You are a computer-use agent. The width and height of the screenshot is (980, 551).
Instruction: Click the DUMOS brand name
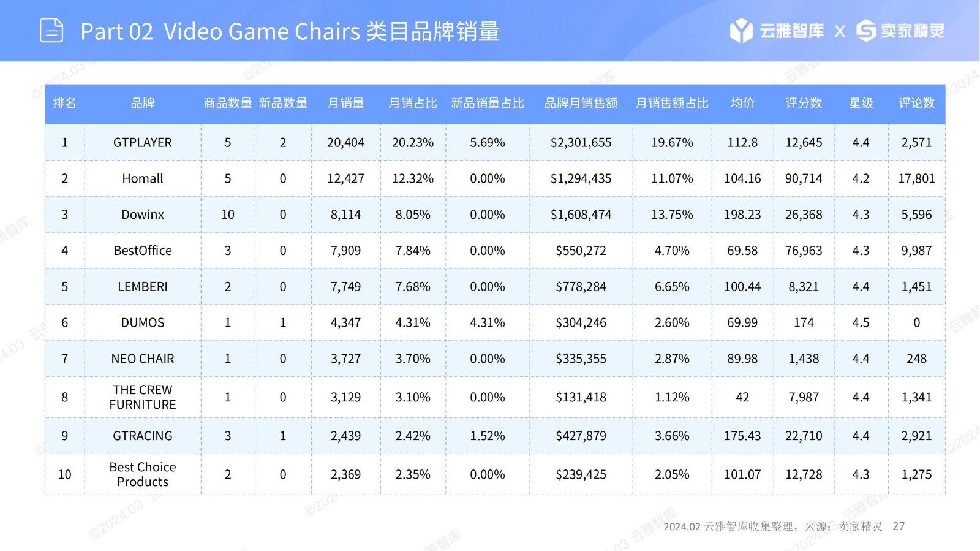click(x=143, y=323)
